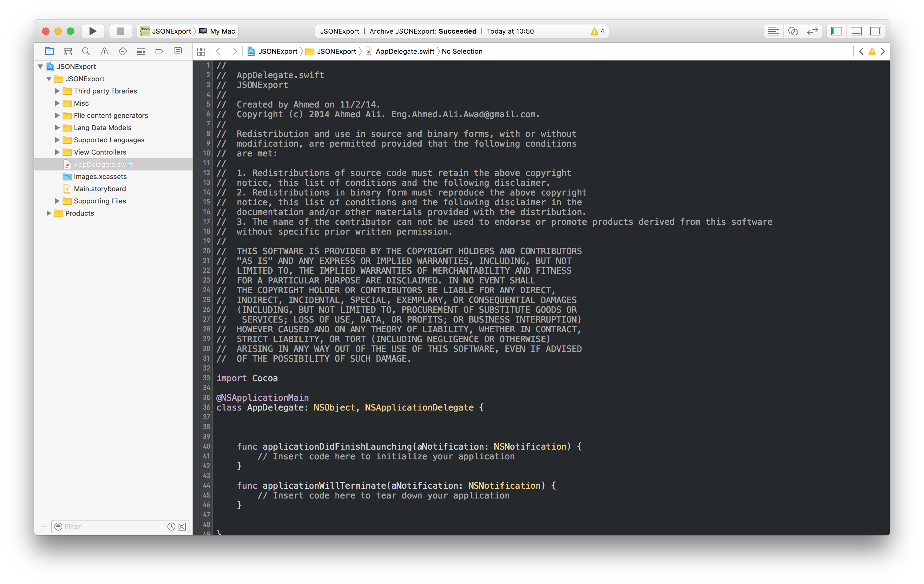Open the Breakpoint navigator
Image resolution: width=924 pixels, height=584 pixels.
tap(159, 51)
